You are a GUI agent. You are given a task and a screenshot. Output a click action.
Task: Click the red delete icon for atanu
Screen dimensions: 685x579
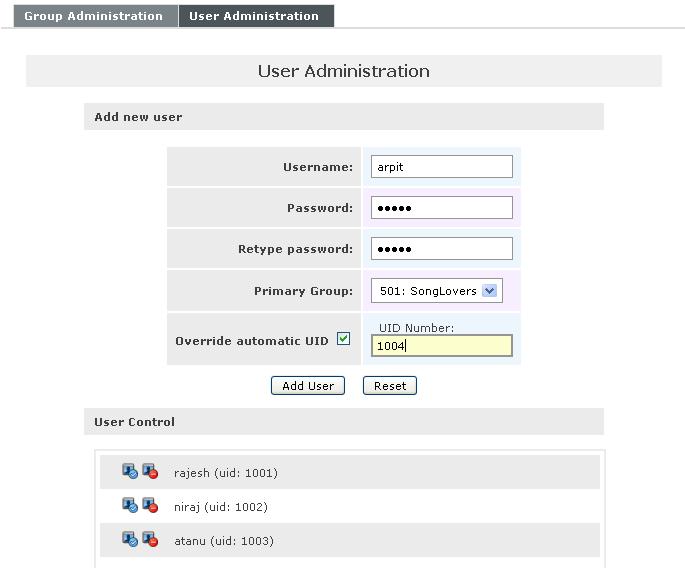point(150,540)
